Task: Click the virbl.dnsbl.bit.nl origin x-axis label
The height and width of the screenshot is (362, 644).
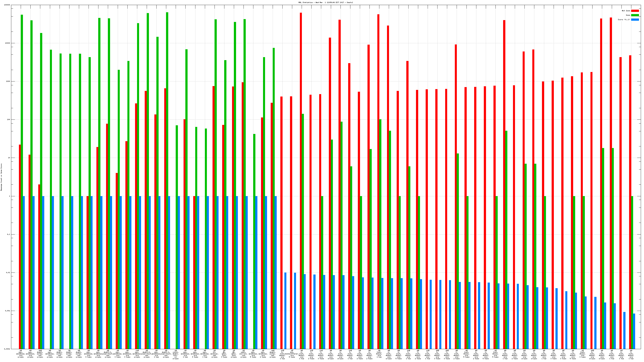Action: click(175, 355)
